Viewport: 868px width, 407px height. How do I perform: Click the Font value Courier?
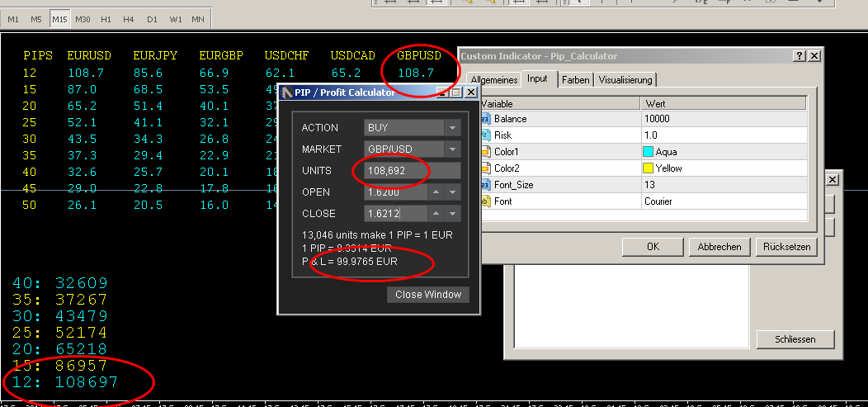tap(658, 201)
